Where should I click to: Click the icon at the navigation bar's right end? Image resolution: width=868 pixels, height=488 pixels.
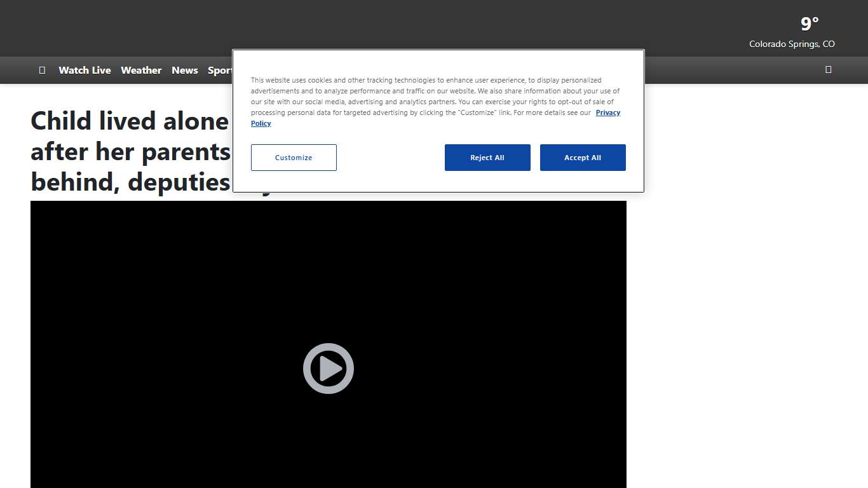click(828, 70)
